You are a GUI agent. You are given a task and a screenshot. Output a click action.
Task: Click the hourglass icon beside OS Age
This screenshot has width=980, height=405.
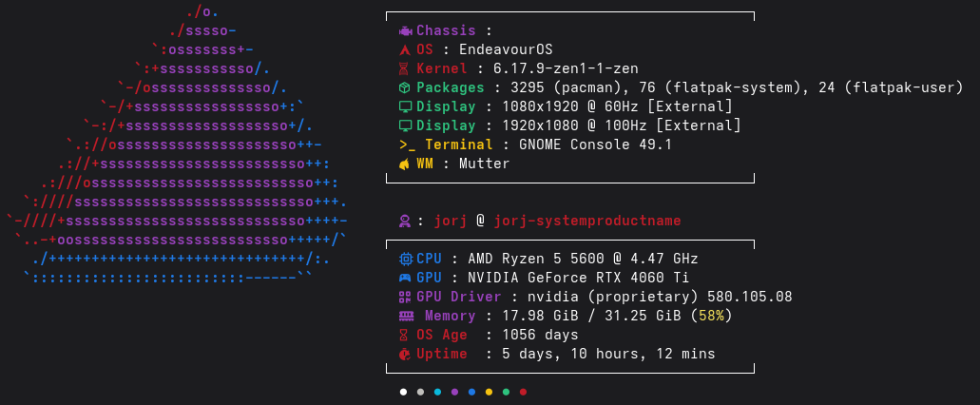pyautogui.click(x=404, y=335)
